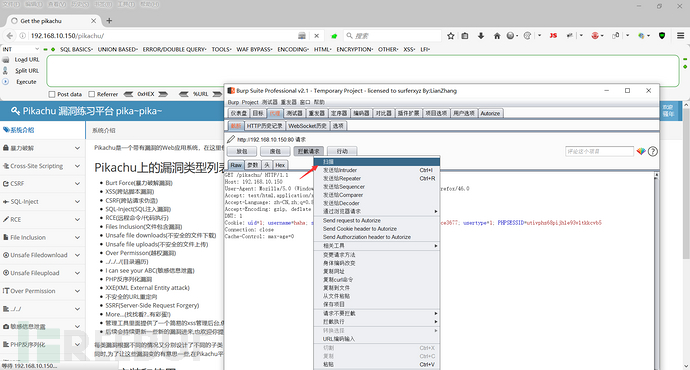690x370 pixels.
Task: Click the Burp comment input field
Action: coord(599,151)
